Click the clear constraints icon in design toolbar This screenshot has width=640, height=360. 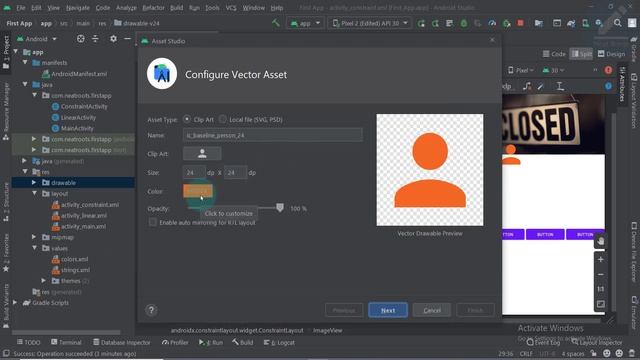tap(527, 86)
